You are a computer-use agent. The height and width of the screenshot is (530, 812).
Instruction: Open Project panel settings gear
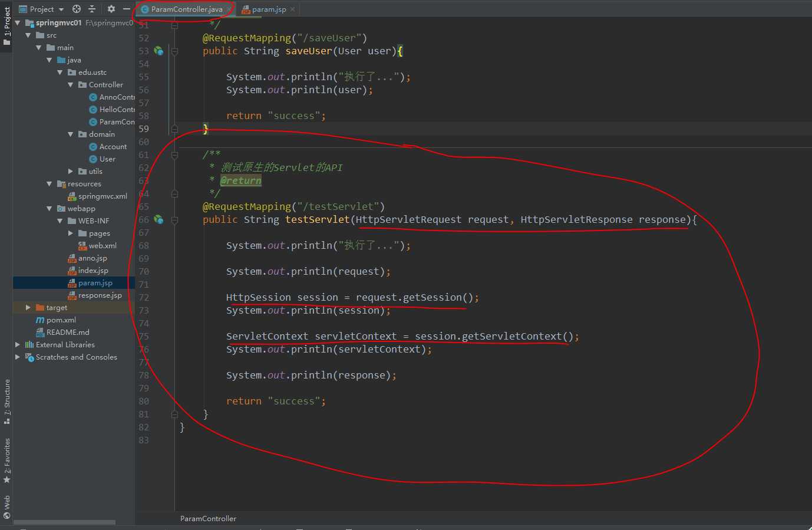tap(111, 9)
